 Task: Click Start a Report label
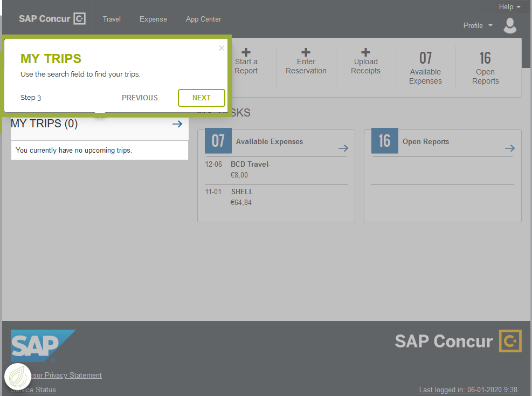pyautogui.click(x=246, y=66)
